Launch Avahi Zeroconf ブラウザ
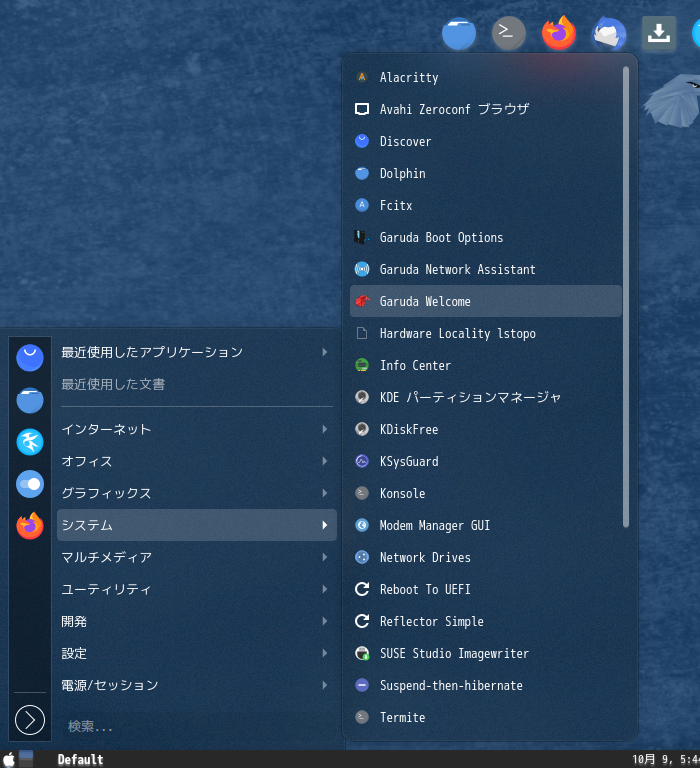This screenshot has height=768, width=700. (485, 109)
